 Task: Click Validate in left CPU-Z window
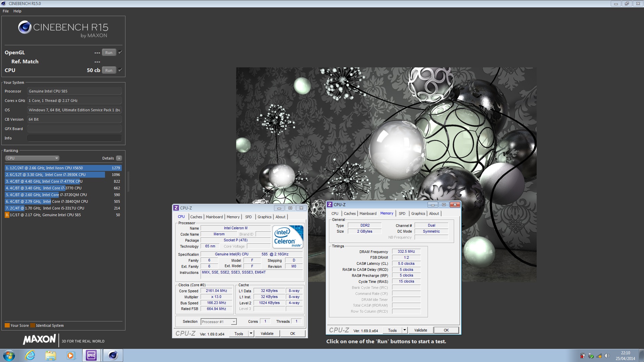(267, 334)
